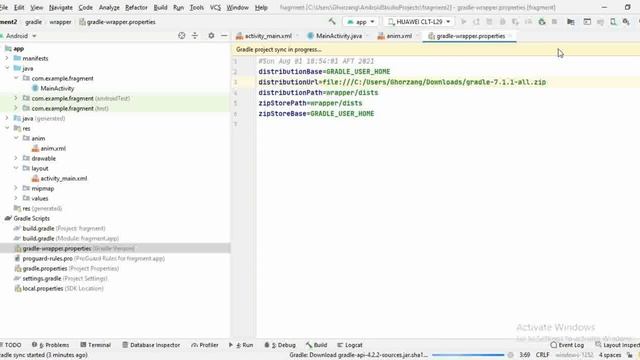This screenshot has height=360, width=640.
Task: Click the Make Project hammer icon
Action: click(332, 22)
